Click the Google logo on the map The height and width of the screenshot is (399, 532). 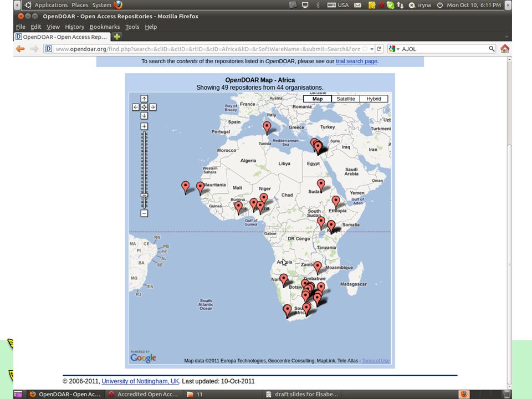coord(143,357)
